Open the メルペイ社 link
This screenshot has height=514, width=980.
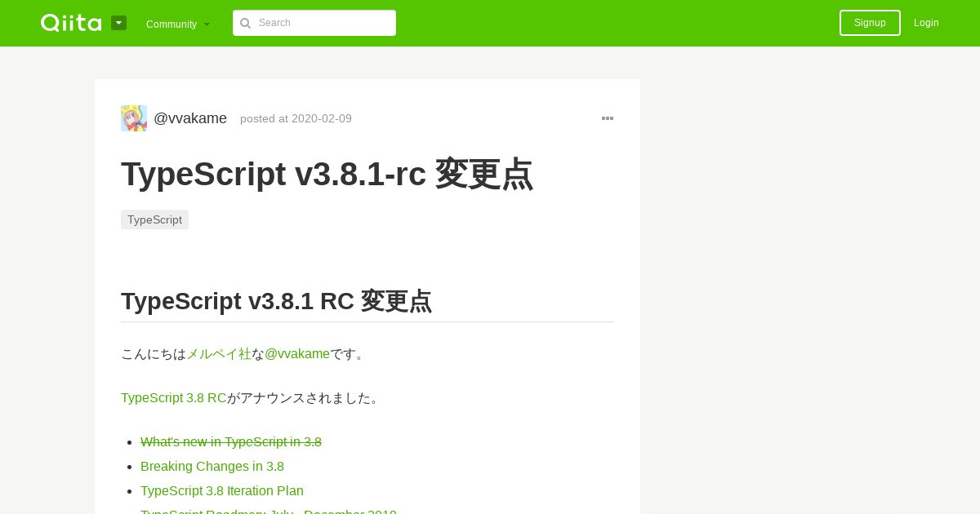pyautogui.click(x=219, y=354)
